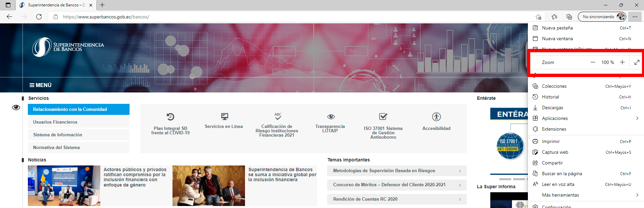644x208 pixels.
Task: Reload the current page
Action: (39, 17)
